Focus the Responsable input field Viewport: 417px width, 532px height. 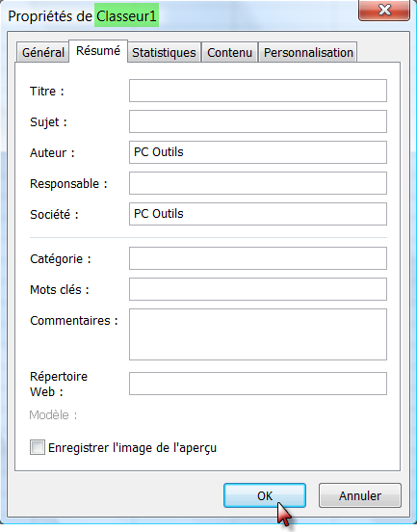258,183
